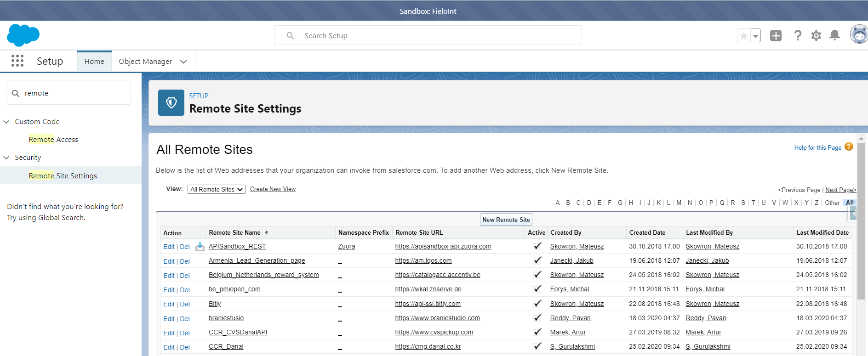Viewport: 868px width, 356px height.
Task: Click the Help for this Page question icon
Action: pos(849,147)
